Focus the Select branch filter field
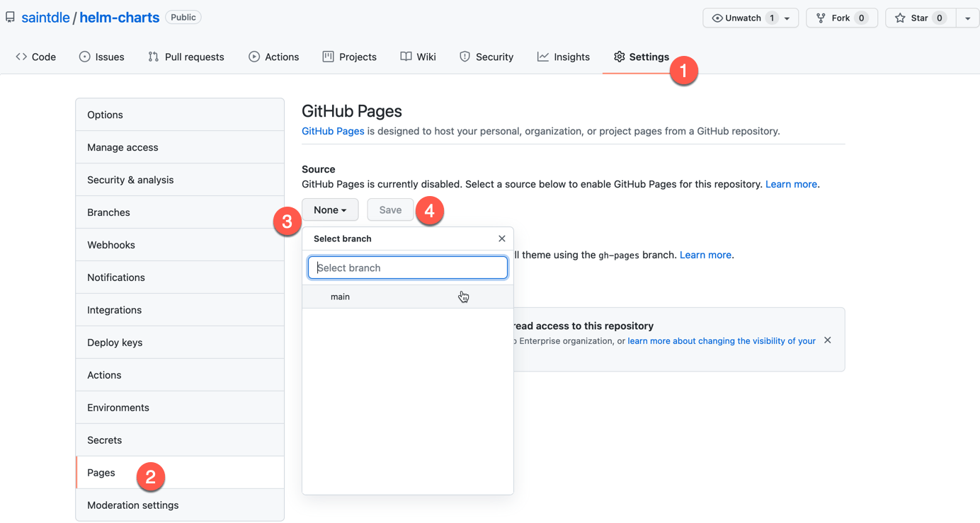 tap(408, 268)
